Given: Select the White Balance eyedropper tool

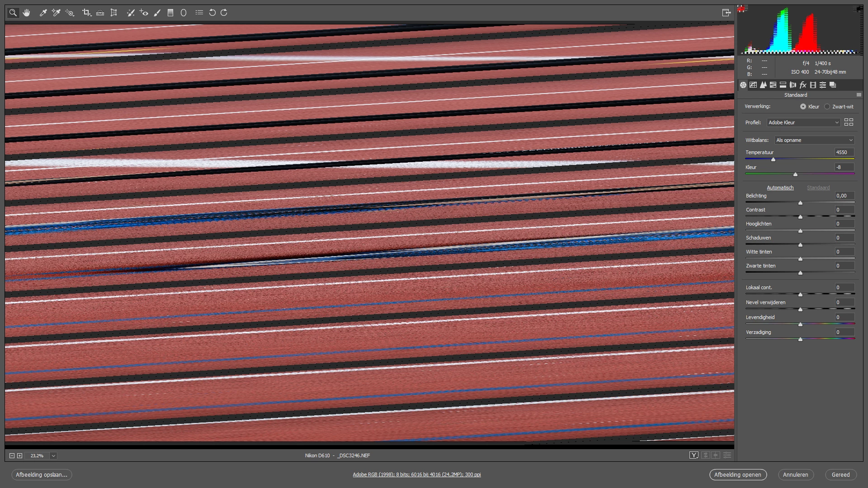Looking at the screenshot, I should 43,13.
